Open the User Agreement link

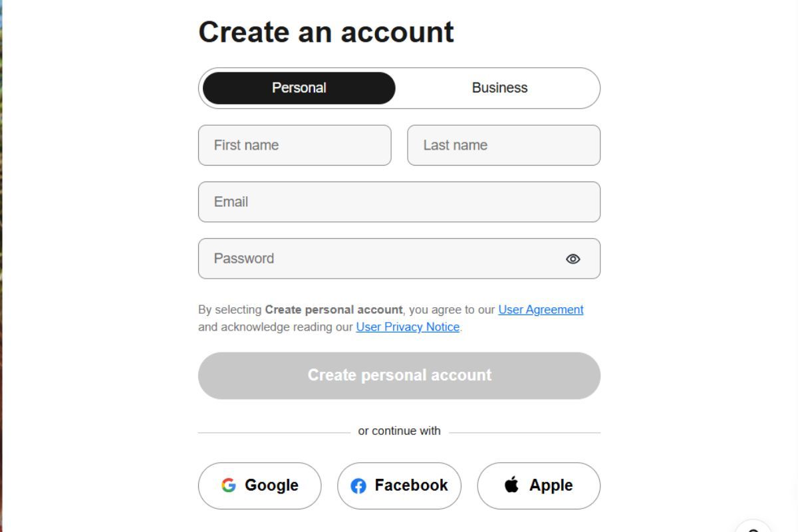coord(541,309)
